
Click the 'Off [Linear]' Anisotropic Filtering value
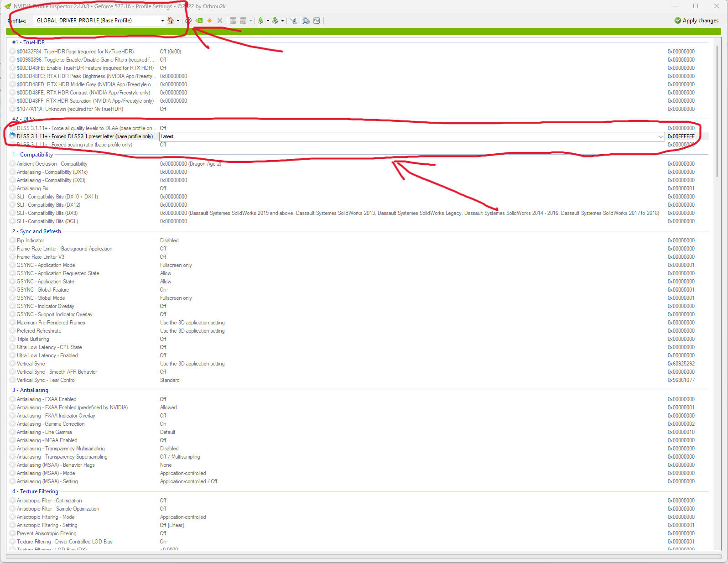click(172, 525)
